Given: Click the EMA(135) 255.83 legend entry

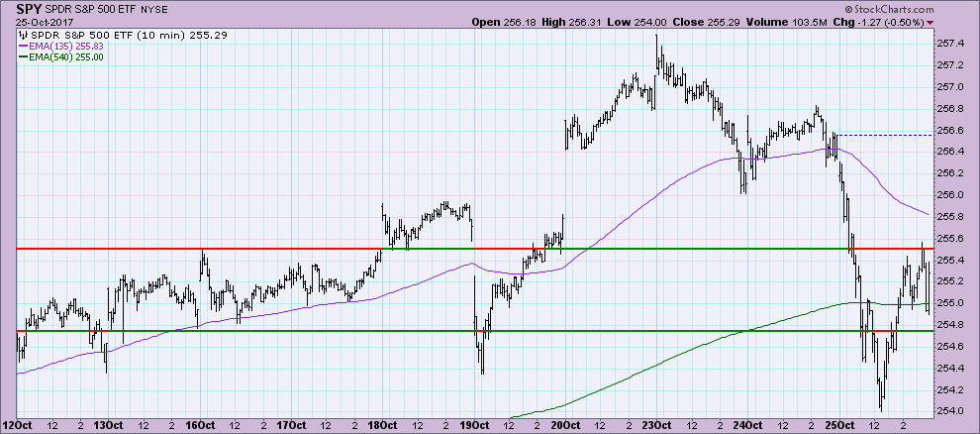Looking at the screenshot, I should pyautogui.click(x=65, y=47).
